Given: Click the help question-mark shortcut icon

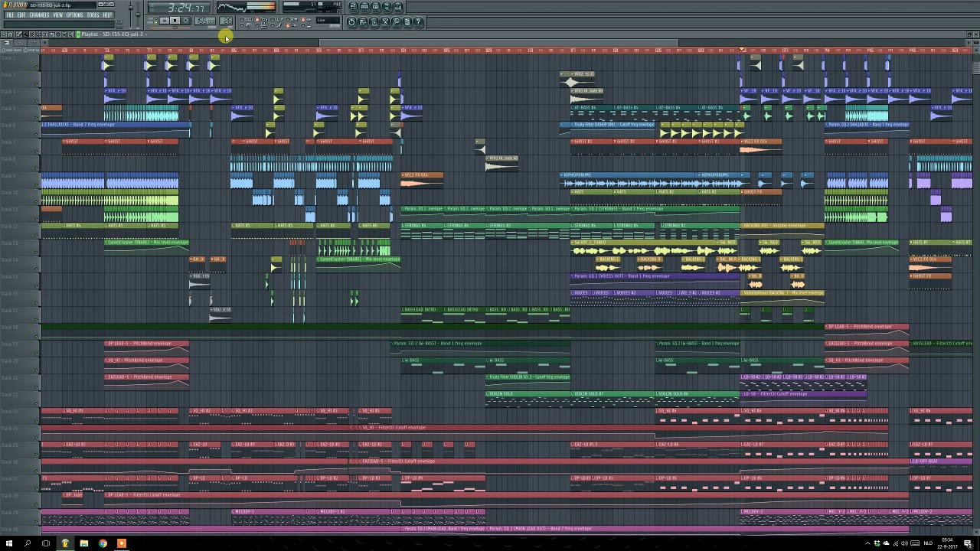Looking at the screenshot, I should pyautogui.click(x=418, y=22).
